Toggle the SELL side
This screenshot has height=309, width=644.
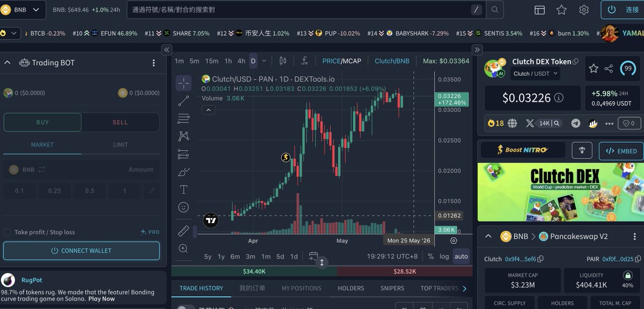[x=120, y=122]
